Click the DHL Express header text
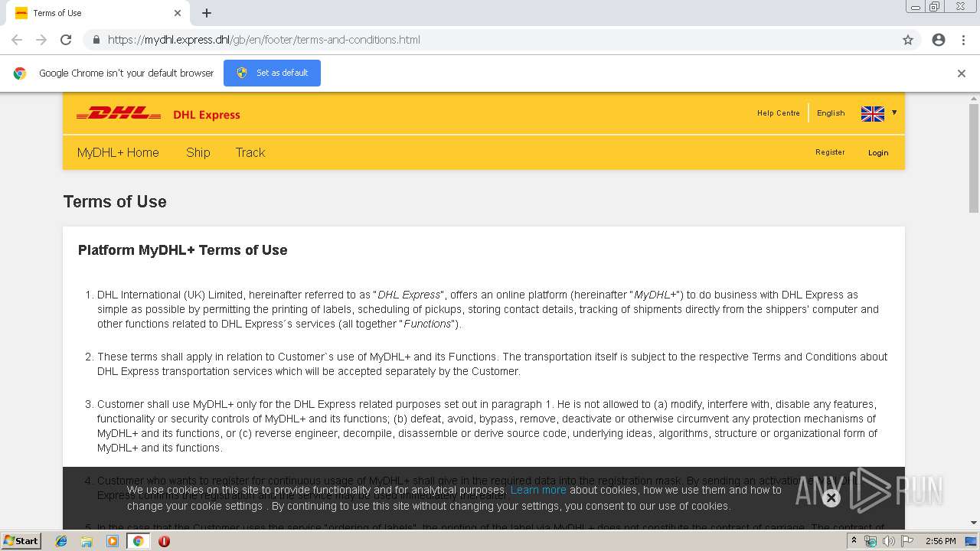 point(207,115)
